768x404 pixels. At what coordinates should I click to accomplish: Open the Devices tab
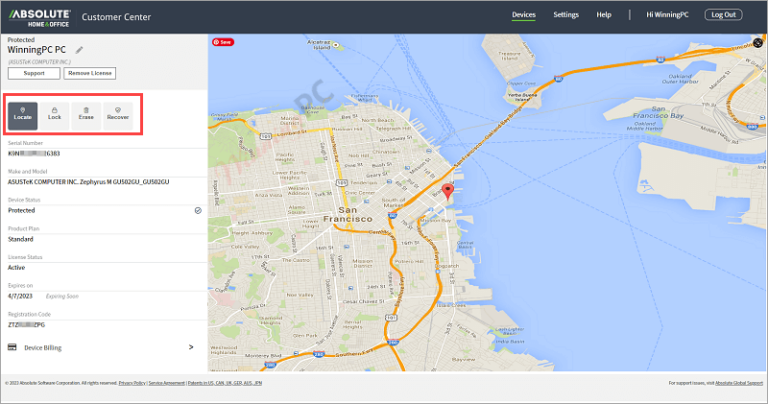point(524,15)
